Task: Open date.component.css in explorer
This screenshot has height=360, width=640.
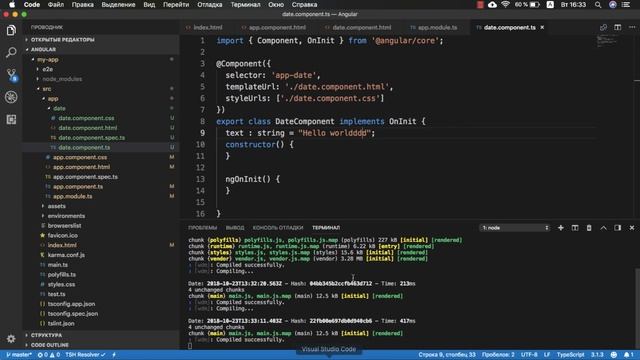Action: (x=86, y=118)
